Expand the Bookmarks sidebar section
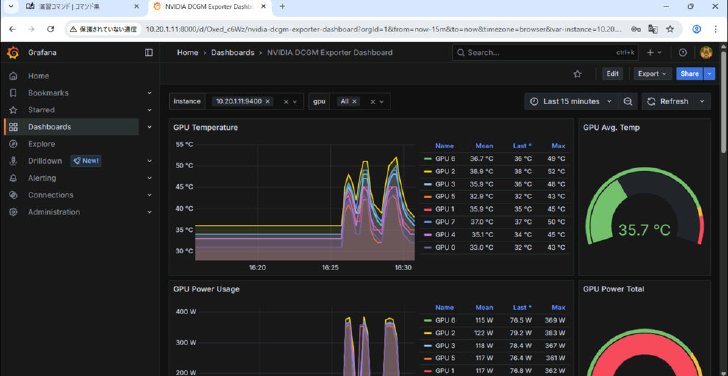 tap(150, 93)
